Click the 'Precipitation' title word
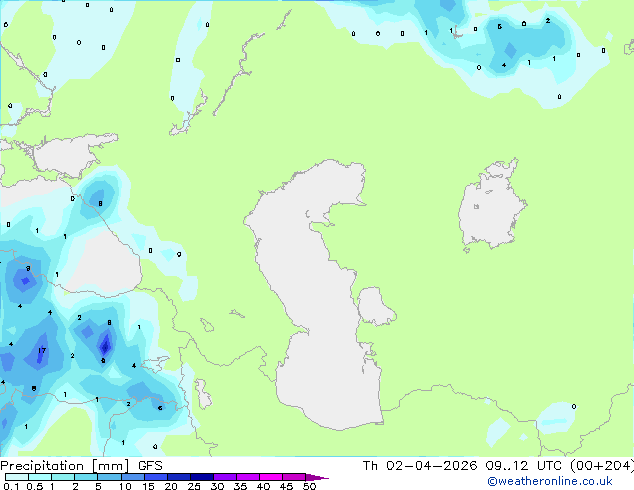The height and width of the screenshot is (490, 634). tap(42, 466)
